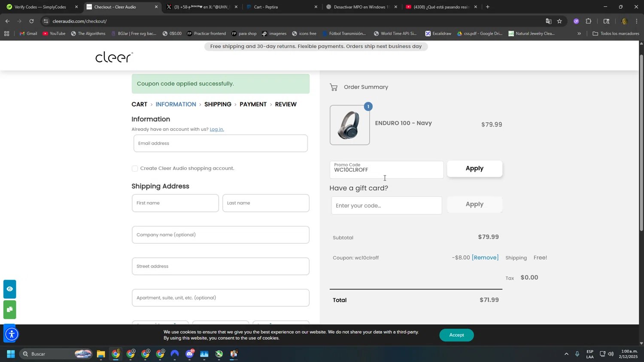644x362 pixels.
Task: Open the clock and date in taskbar
Action: click(x=628, y=354)
